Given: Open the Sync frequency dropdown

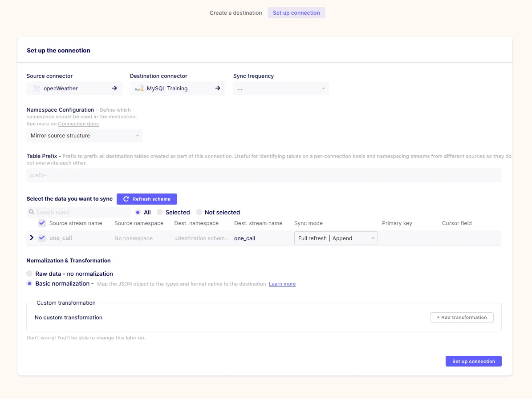Looking at the screenshot, I should (x=281, y=89).
